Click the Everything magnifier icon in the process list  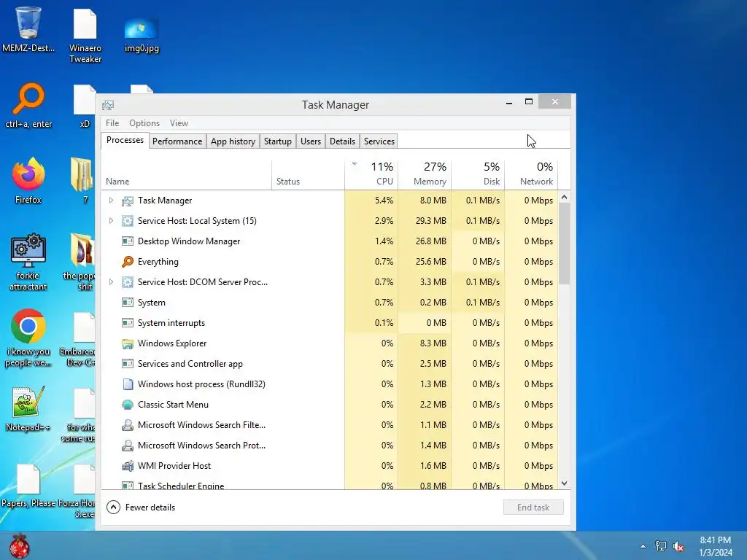pos(127,262)
